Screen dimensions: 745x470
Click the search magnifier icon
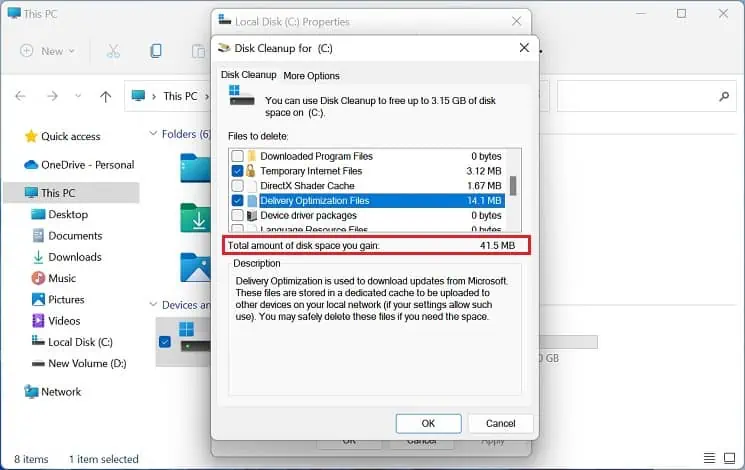click(724, 96)
